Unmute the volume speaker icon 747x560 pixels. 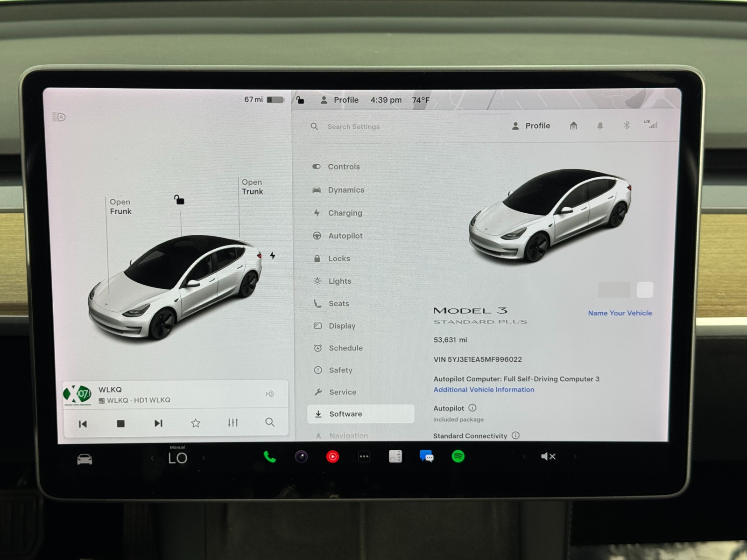click(548, 456)
